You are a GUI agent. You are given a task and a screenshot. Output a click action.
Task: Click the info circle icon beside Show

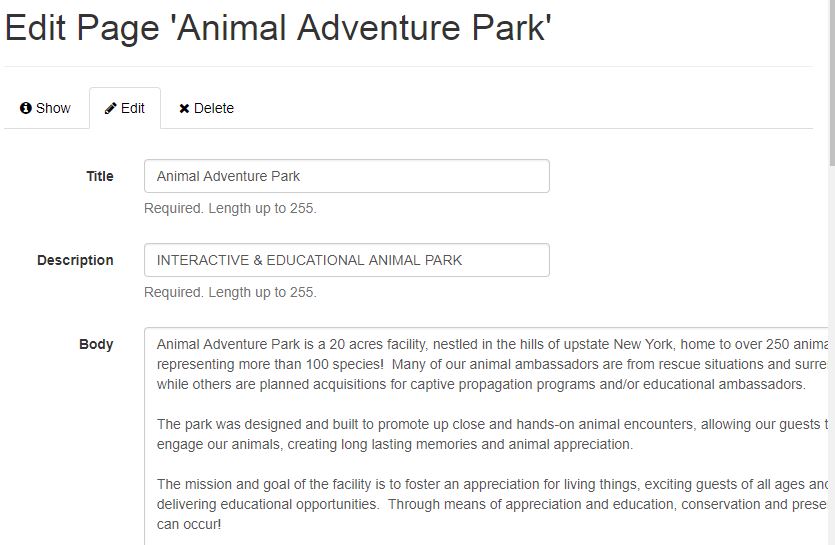click(26, 108)
